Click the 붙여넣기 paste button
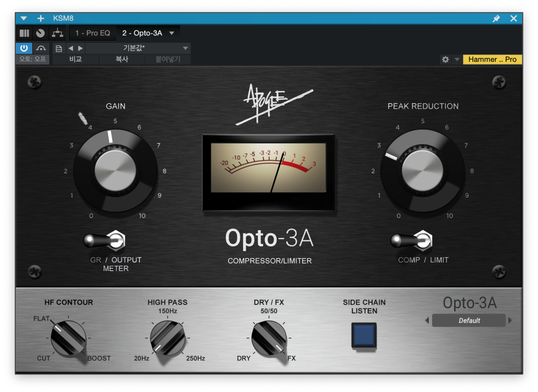The height and width of the screenshot is (392, 538). point(168,59)
